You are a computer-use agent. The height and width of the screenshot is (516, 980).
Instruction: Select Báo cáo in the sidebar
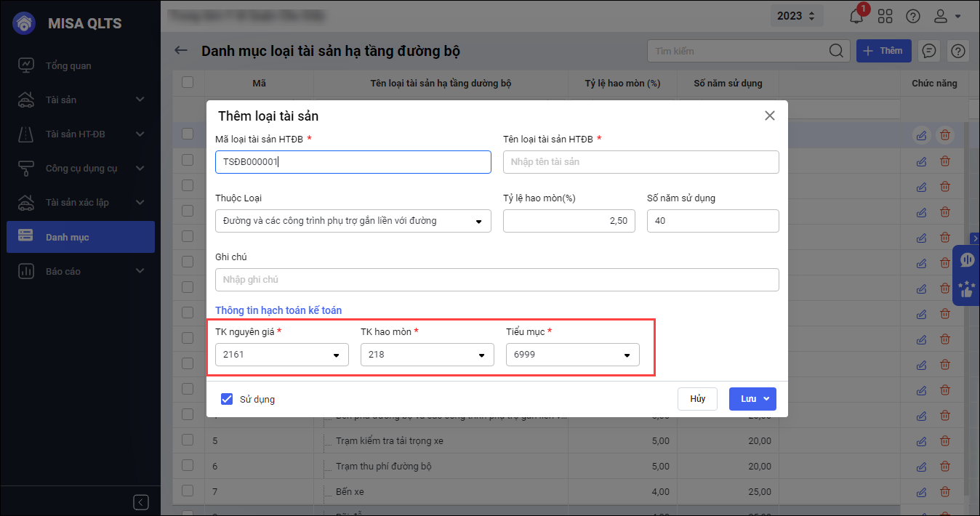[x=63, y=271]
